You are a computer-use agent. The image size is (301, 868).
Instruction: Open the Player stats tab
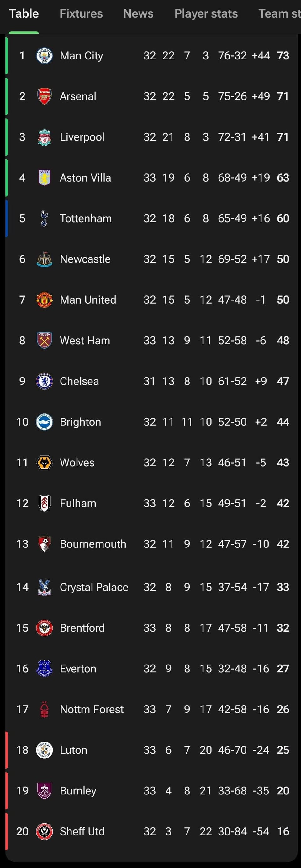point(206,13)
